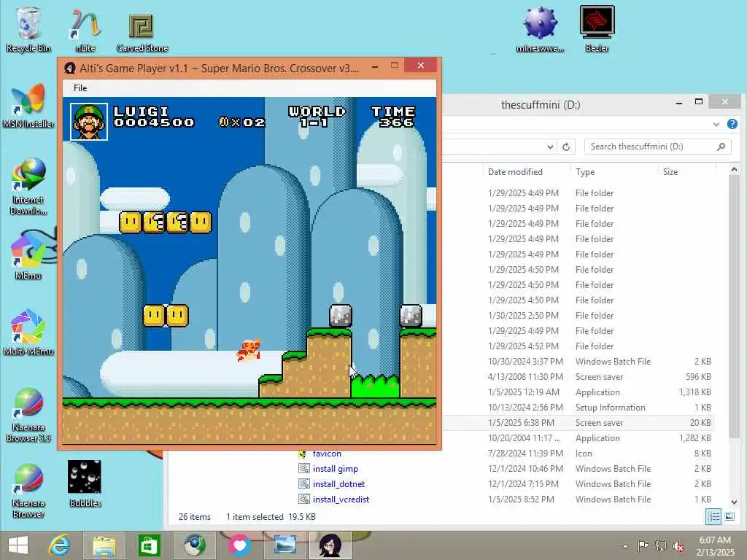The height and width of the screenshot is (560, 747).
Task: Click the Explorer scrollbar down arrow
Action: coord(734,502)
